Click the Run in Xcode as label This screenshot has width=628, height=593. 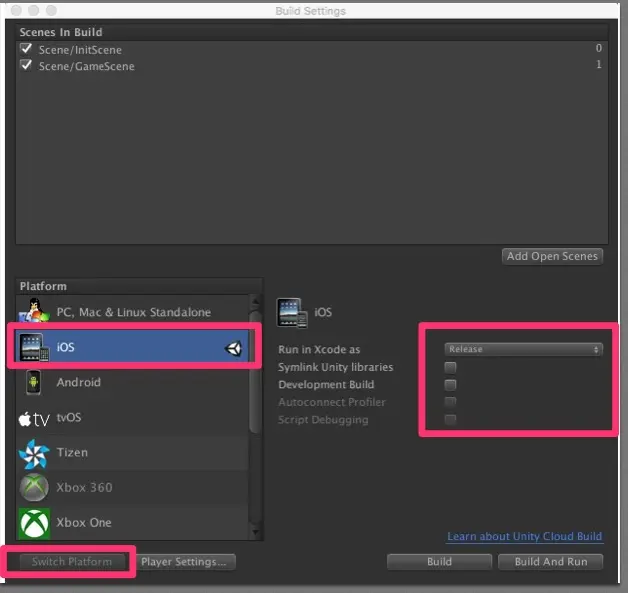point(319,350)
